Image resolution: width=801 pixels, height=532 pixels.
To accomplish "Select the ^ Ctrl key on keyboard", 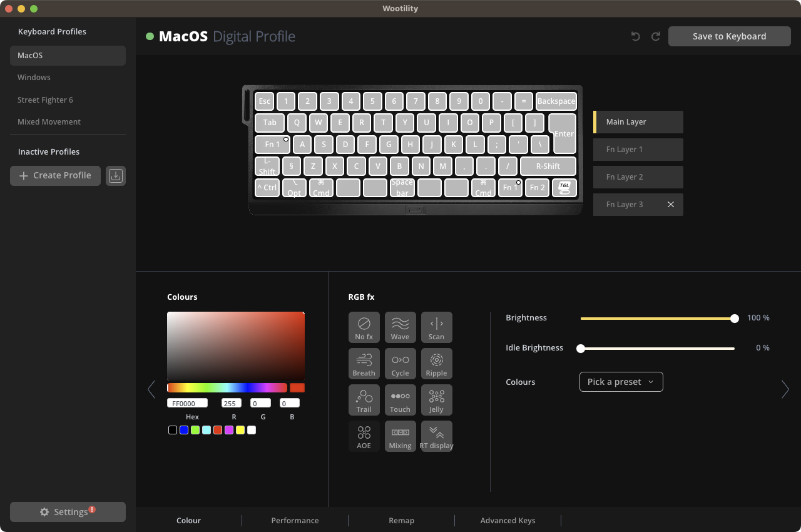I will coord(267,188).
